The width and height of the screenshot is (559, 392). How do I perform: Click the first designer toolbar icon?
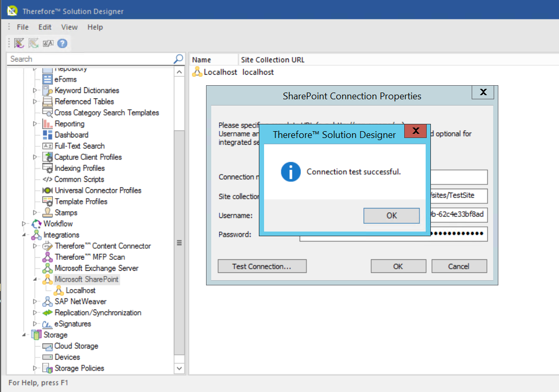click(19, 43)
